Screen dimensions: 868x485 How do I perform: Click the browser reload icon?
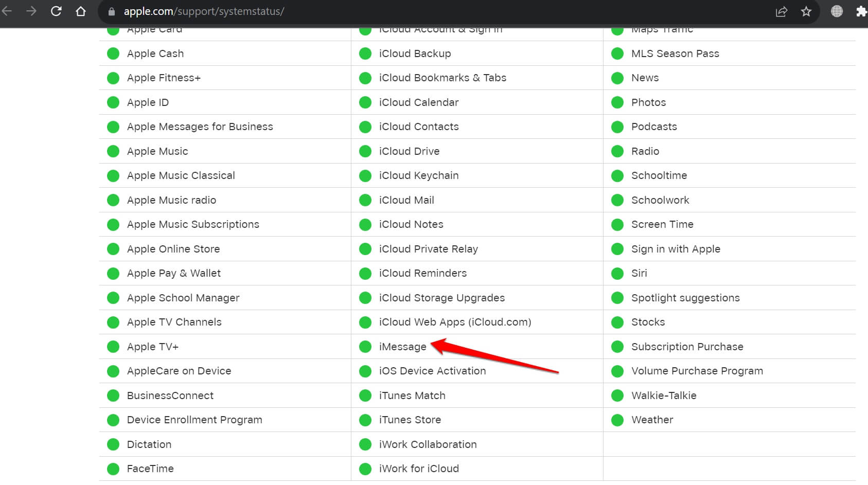pyautogui.click(x=56, y=11)
